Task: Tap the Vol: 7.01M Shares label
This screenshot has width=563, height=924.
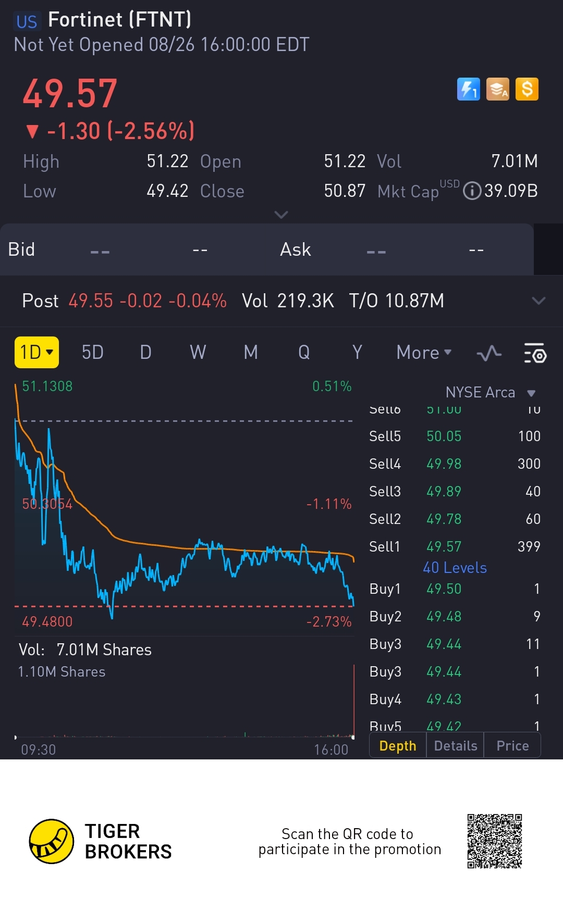Action: (85, 650)
